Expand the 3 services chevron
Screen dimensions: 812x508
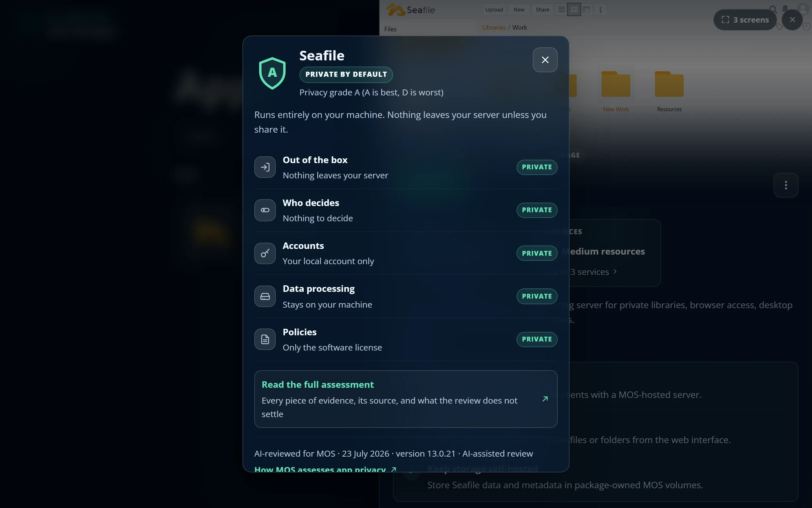click(615, 271)
